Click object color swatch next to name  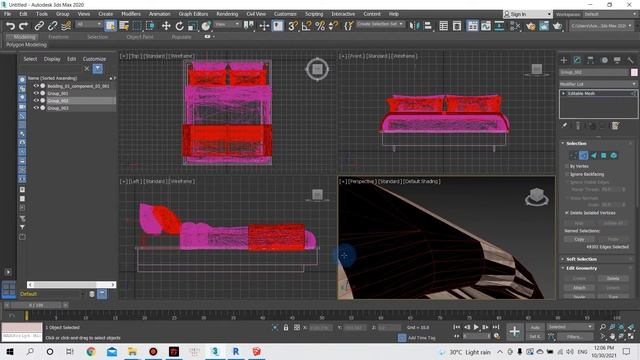coord(634,72)
